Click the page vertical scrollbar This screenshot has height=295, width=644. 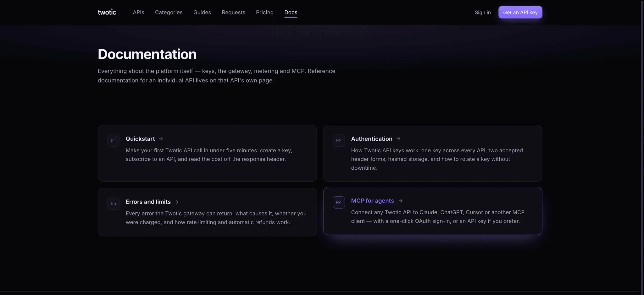(642, 147)
